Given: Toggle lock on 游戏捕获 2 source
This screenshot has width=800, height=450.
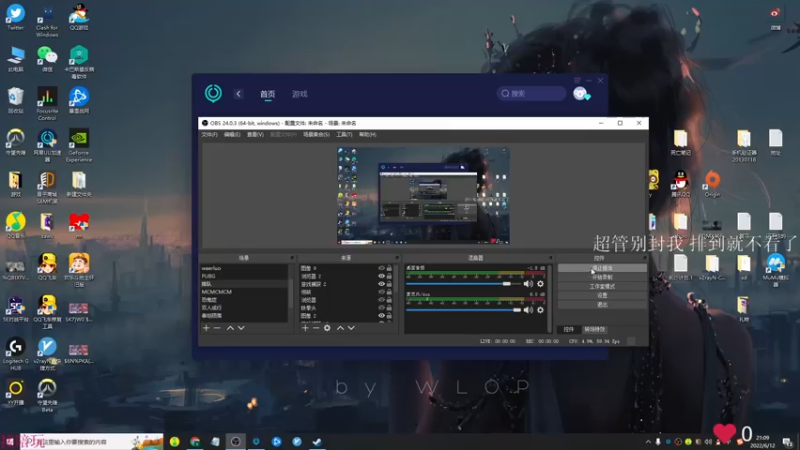Looking at the screenshot, I should (389, 284).
